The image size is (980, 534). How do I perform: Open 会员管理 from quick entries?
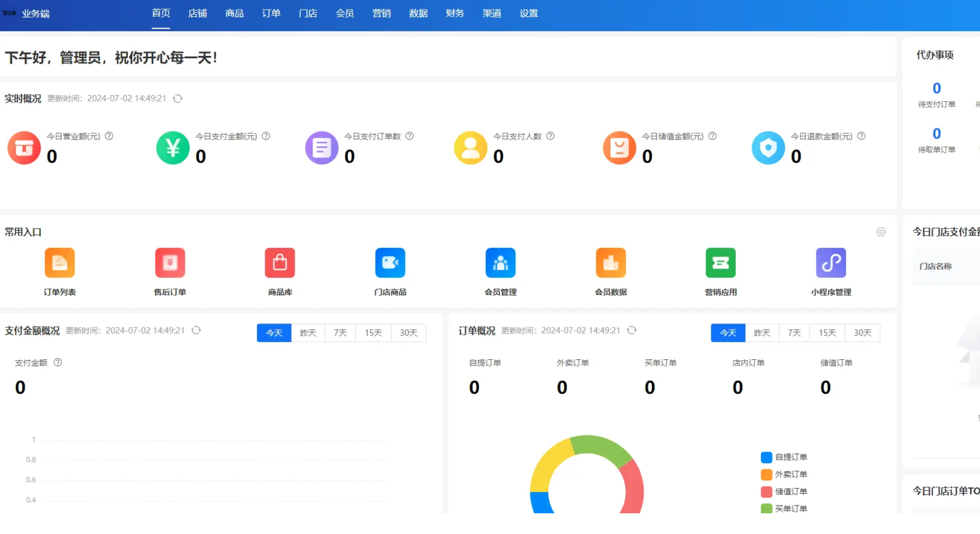(500, 263)
